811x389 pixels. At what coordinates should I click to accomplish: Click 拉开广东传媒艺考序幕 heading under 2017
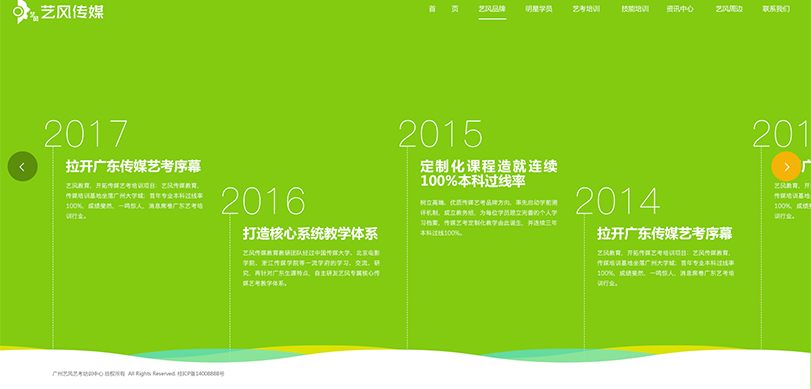(133, 167)
